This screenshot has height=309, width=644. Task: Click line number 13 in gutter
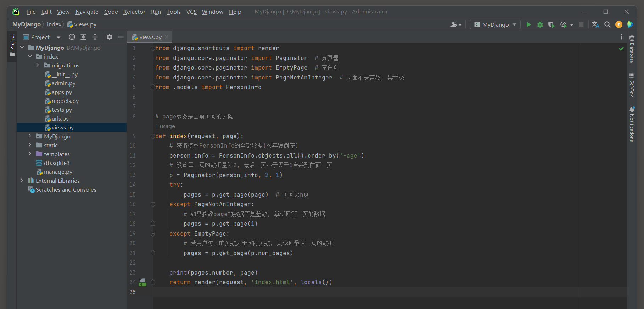coord(133,175)
